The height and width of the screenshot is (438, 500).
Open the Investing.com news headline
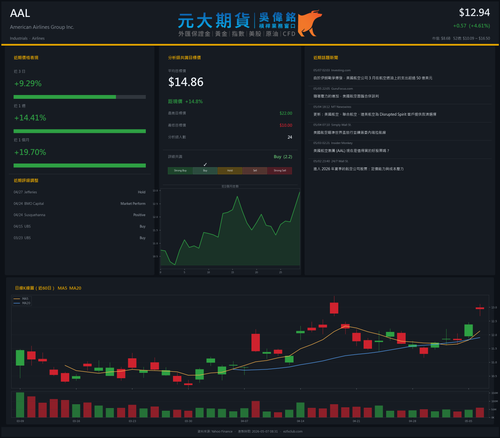[373, 78]
